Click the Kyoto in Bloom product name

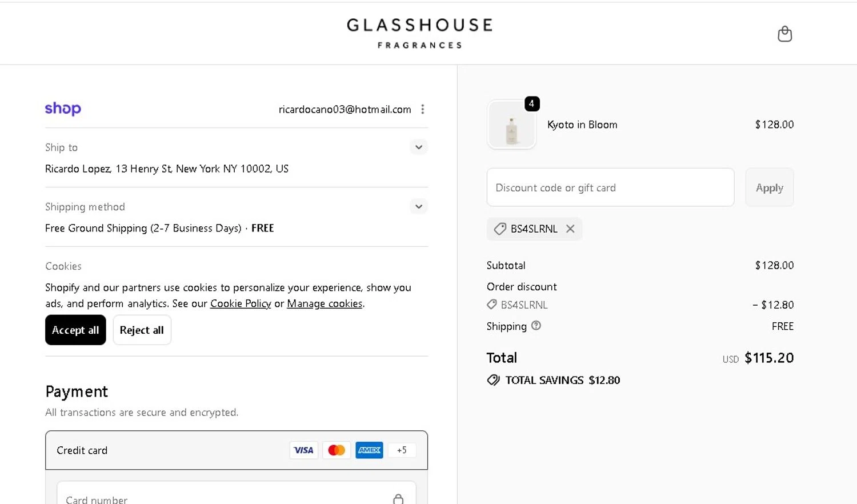coord(582,125)
